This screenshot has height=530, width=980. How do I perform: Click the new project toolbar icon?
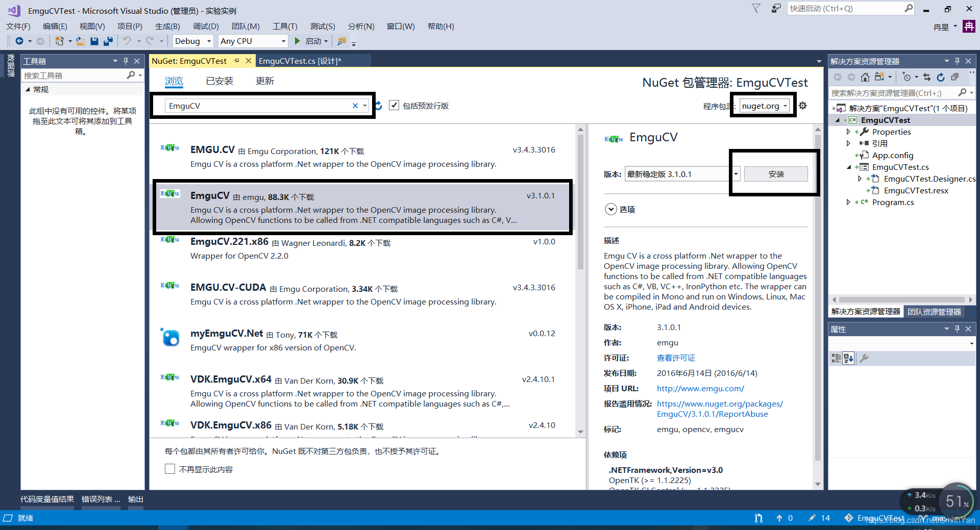[x=60, y=41]
